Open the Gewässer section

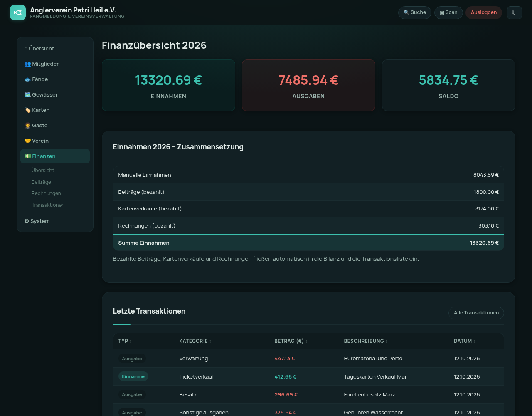tap(55, 95)
